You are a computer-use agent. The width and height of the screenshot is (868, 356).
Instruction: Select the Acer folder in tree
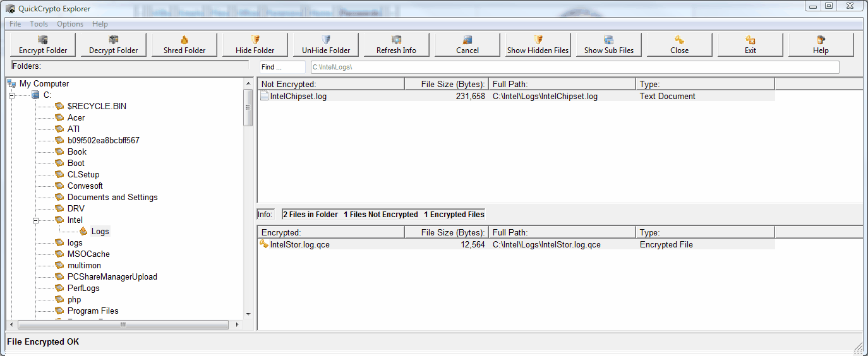[76, 117]
